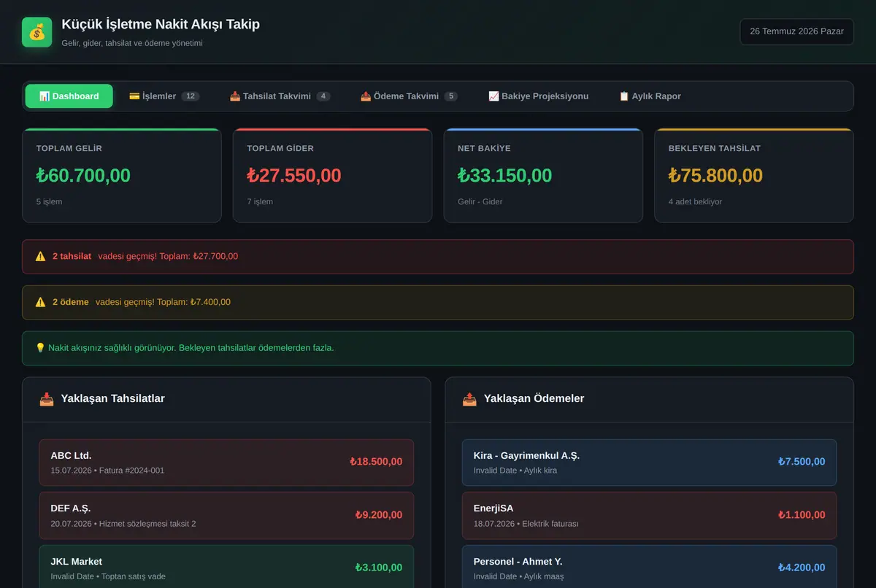Open the EnerjiSA payment entry
The image size is (876, 588).
(x=649, y=515)
